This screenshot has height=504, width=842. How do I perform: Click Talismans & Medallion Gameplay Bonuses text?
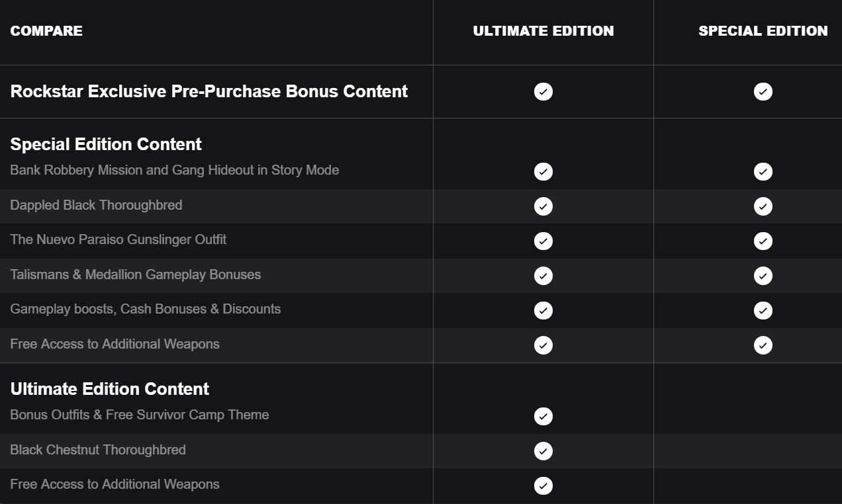[x=136, y=274]
